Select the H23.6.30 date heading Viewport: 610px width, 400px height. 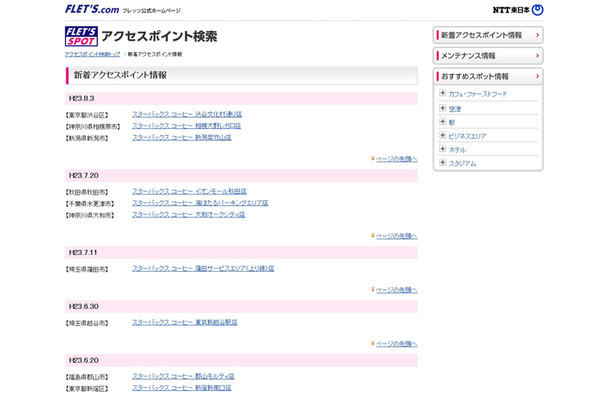tap(241, 307)
